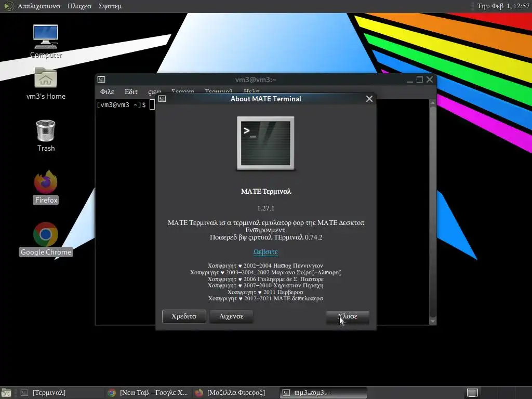
Task: Open the License button in About dialog
Action: click(231, 316)
